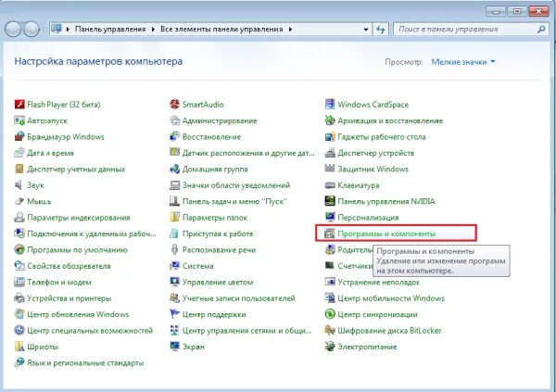Open Панель задач и меню "Пуск" link
Screen dimensions: 556x392
pyautogui.click(x=234, y=201)
